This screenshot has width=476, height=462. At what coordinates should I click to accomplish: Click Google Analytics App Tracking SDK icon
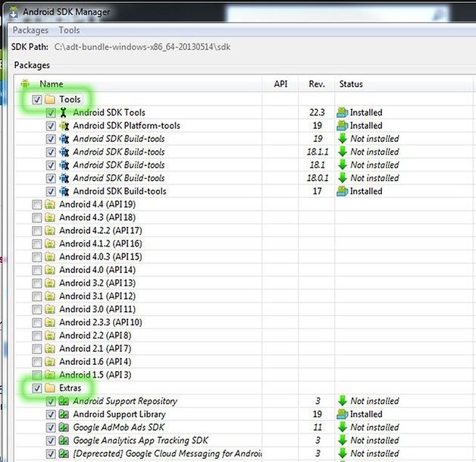tap(64, 441)
